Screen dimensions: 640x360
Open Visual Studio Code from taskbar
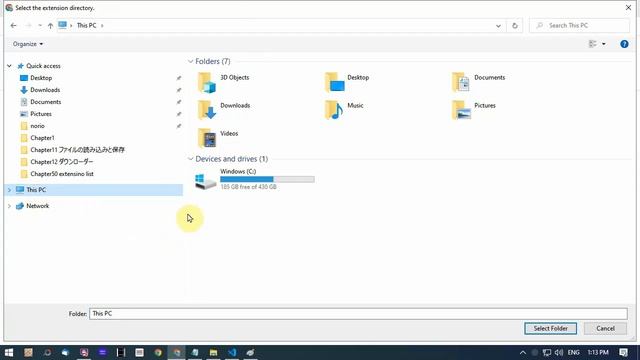(x=232, y=352)
